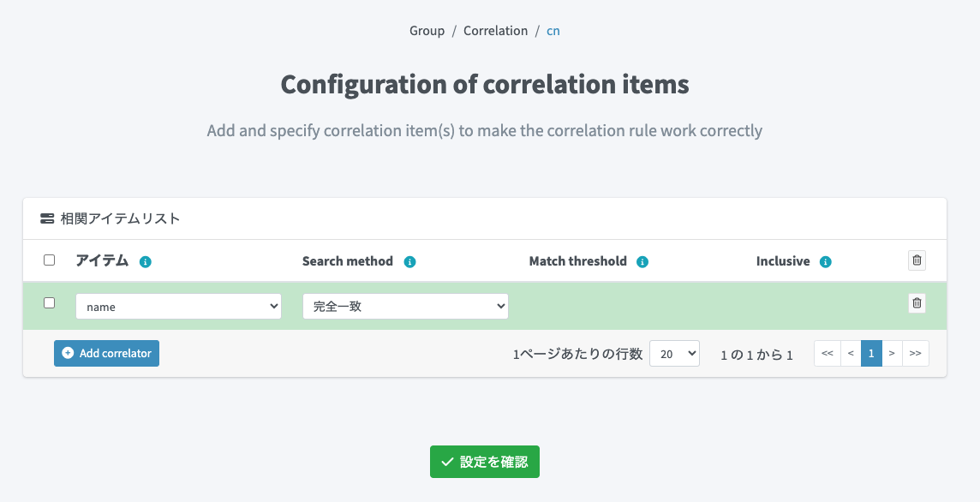Open the Correlation breadcrumb

[x=495, y=31]
